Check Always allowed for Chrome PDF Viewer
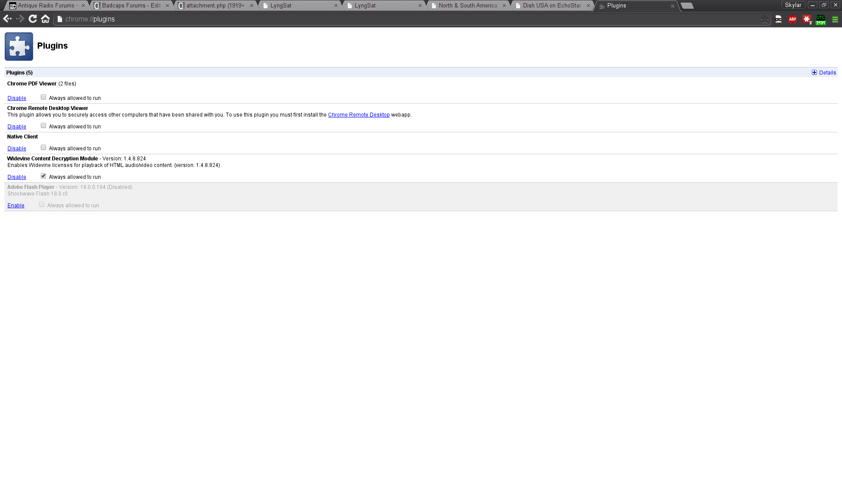The height and width of the screenshot is (504, 842). 43,97
